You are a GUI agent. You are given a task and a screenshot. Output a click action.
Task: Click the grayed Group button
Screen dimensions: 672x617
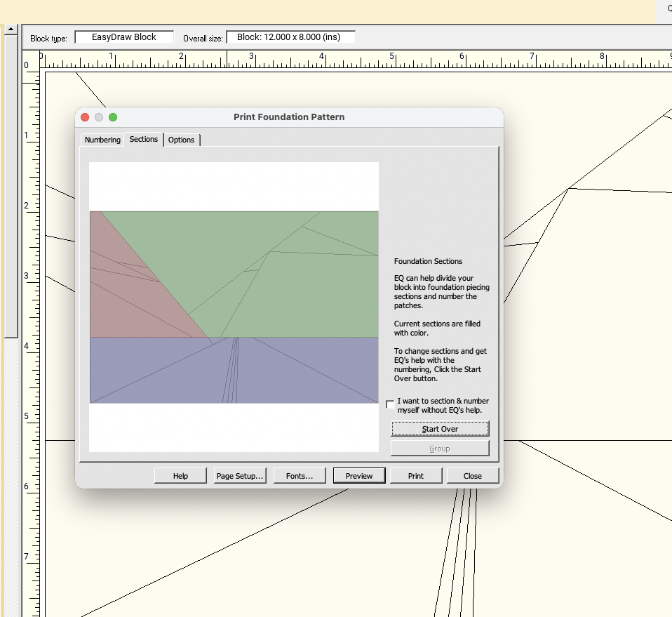coord(440,449)
